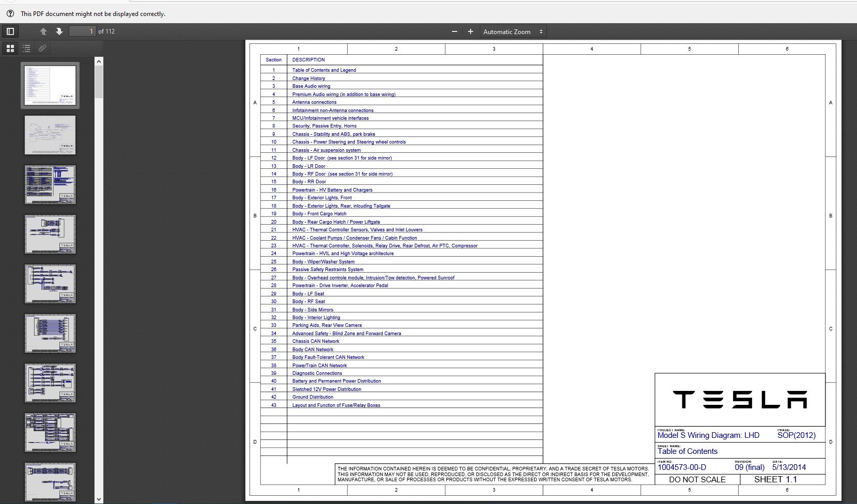Zoom out of the document
The height and width of the screenshot is (504, 857).
(x=454, y=31)
